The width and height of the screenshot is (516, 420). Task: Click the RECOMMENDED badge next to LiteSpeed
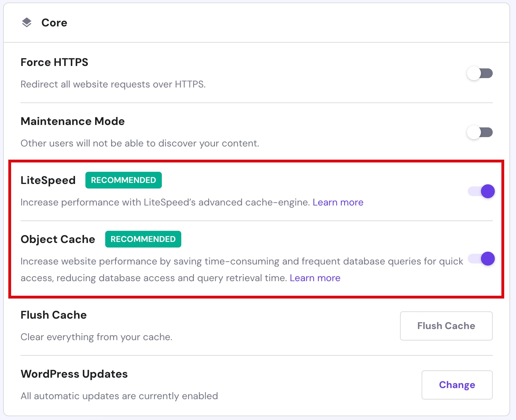click(123, 180)
